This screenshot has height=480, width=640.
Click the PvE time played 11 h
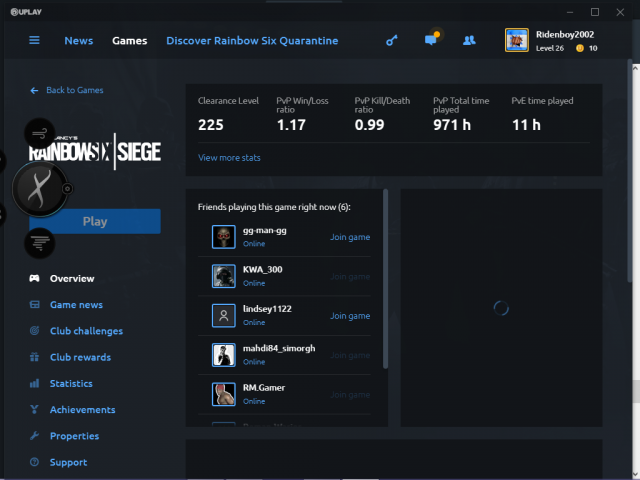point(526,124)
